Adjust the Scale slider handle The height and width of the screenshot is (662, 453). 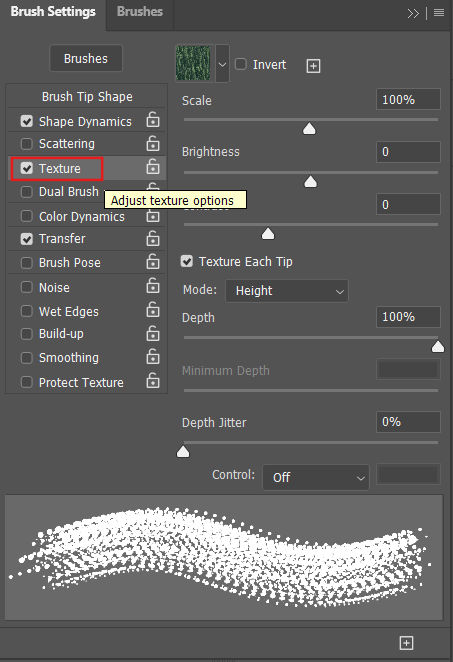coord(309,129)
